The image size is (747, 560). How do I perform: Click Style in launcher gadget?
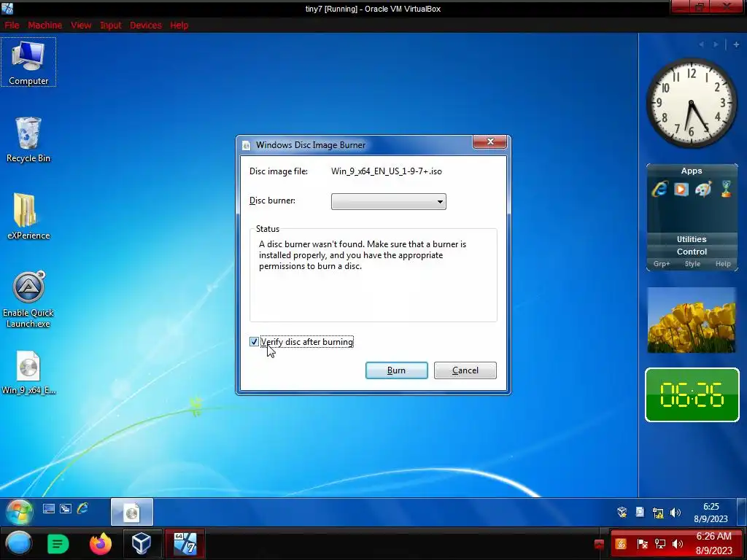[x=692, y=264]
